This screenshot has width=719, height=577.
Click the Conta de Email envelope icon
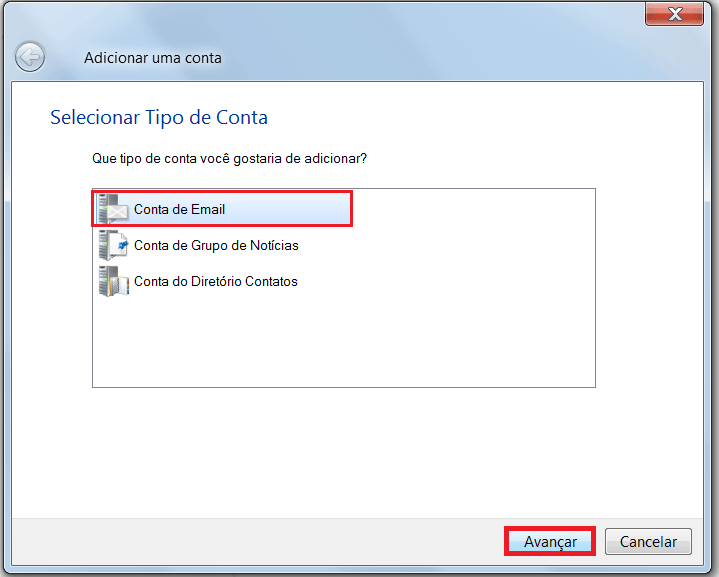point(114,209)
